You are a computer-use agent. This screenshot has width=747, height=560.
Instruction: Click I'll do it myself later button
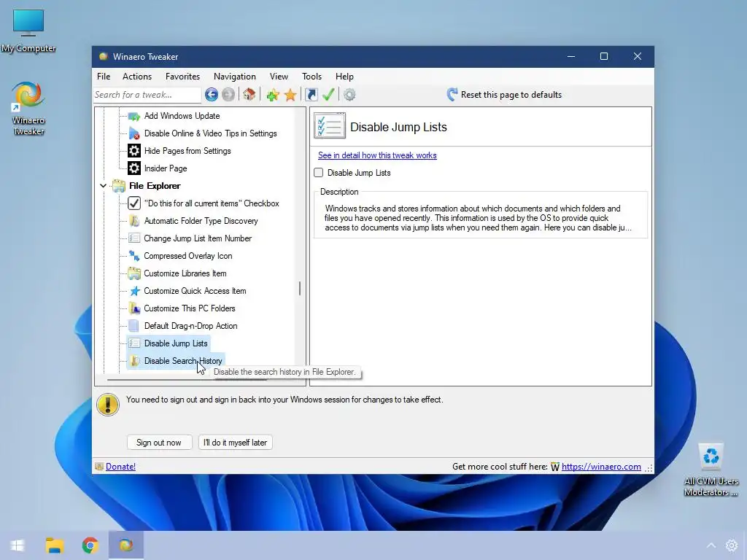click(236, 443)
